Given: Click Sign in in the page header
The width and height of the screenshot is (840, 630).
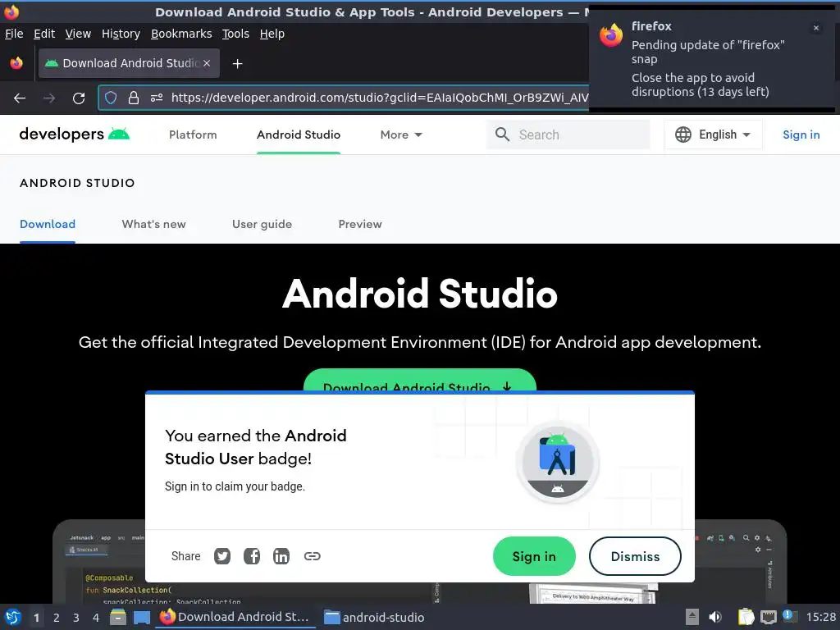Looking at the screenshot, I should 801,135.
